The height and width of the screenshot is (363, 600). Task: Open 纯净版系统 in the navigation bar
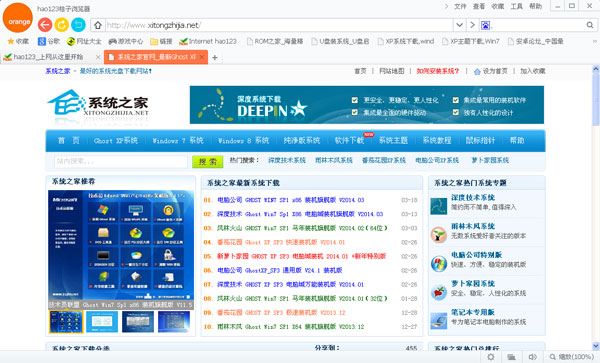point(302,141)
